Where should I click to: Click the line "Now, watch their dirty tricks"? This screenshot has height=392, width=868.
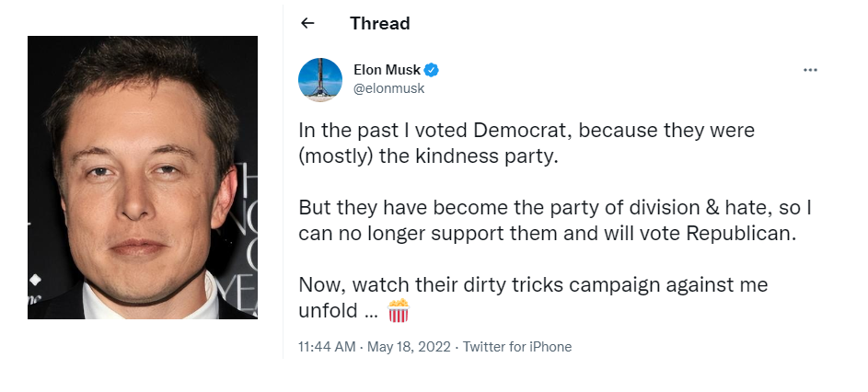point(533,285)
